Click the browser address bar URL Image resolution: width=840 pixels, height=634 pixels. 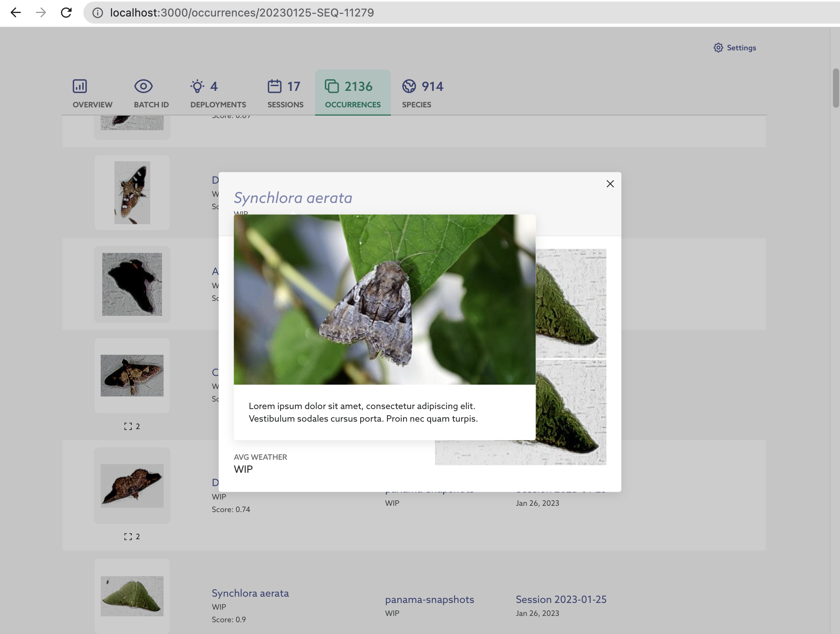tap(242, 13)
